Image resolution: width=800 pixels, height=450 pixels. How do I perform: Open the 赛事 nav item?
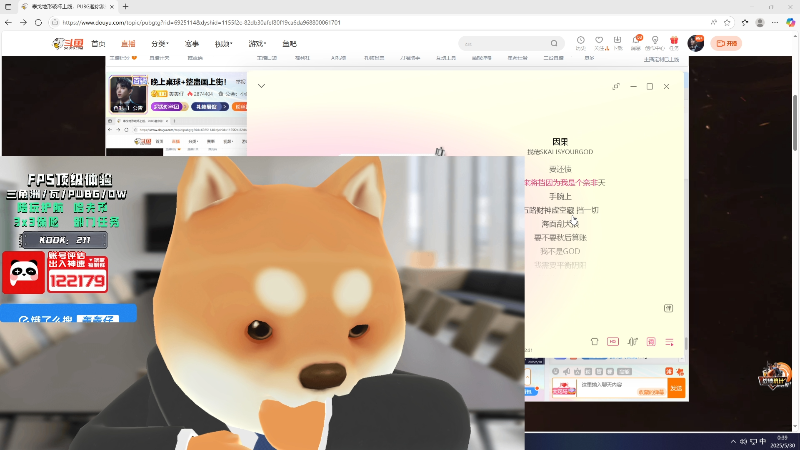coord(192,44)
